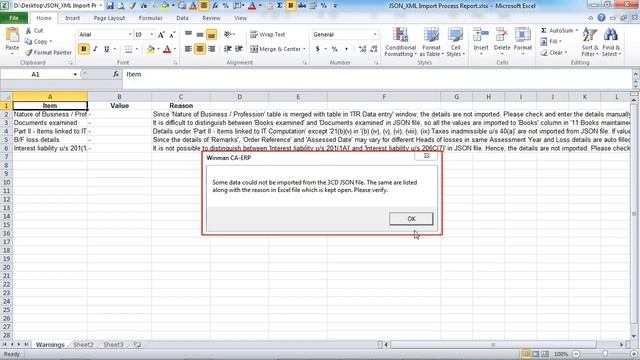Expand the Name Box dropdown arrow

click(x=75, y=74)
